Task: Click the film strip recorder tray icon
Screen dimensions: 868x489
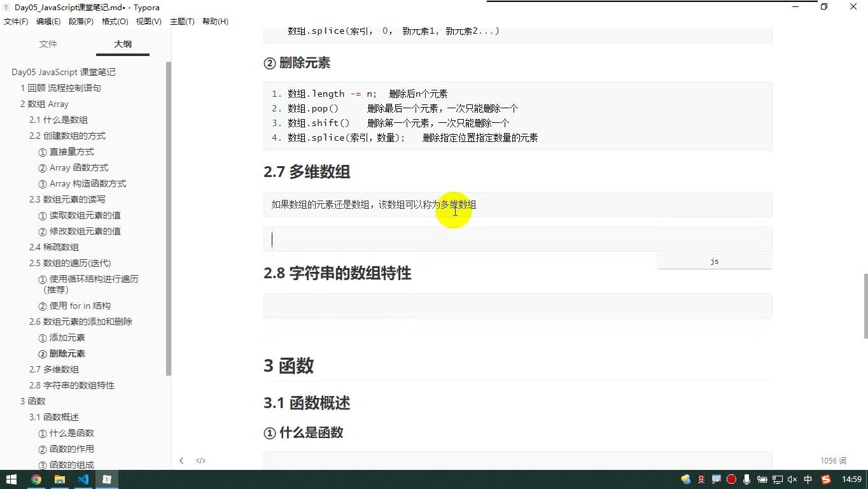Action: tap(701, 479)
